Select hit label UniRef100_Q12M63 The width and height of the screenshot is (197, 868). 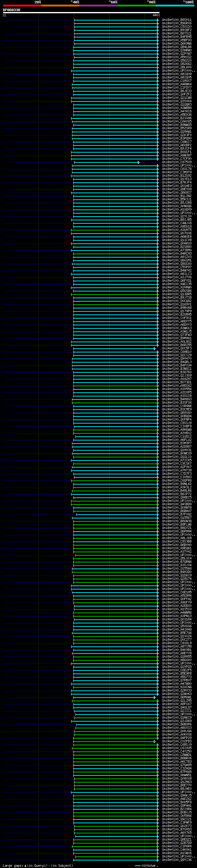click(177, 782)
